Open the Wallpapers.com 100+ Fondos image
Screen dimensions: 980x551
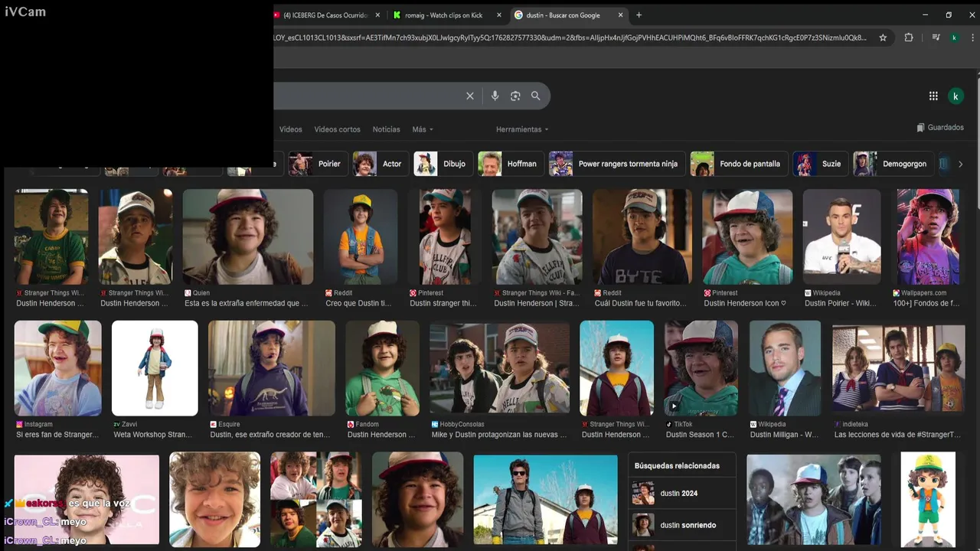pos(928,236)
